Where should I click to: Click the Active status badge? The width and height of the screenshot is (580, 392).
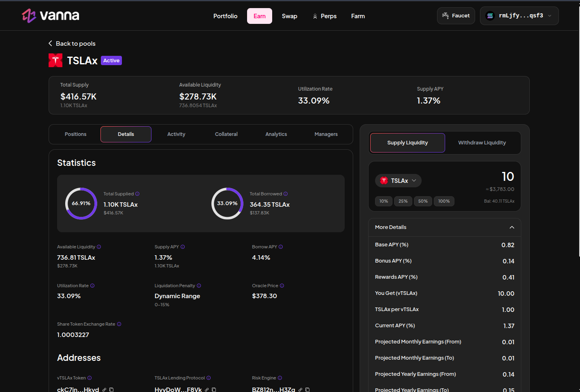[111, 61]
